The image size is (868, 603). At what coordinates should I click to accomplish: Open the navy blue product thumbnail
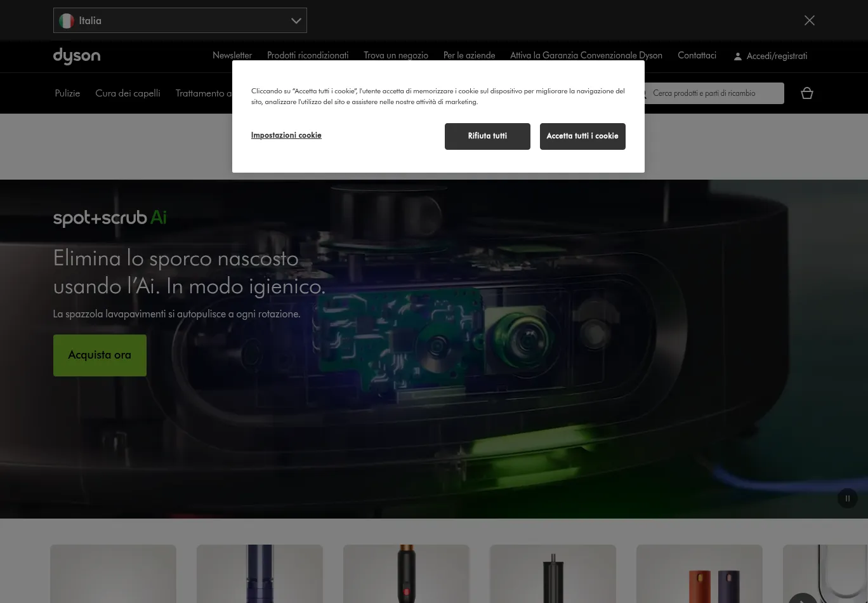pos(260,574)
